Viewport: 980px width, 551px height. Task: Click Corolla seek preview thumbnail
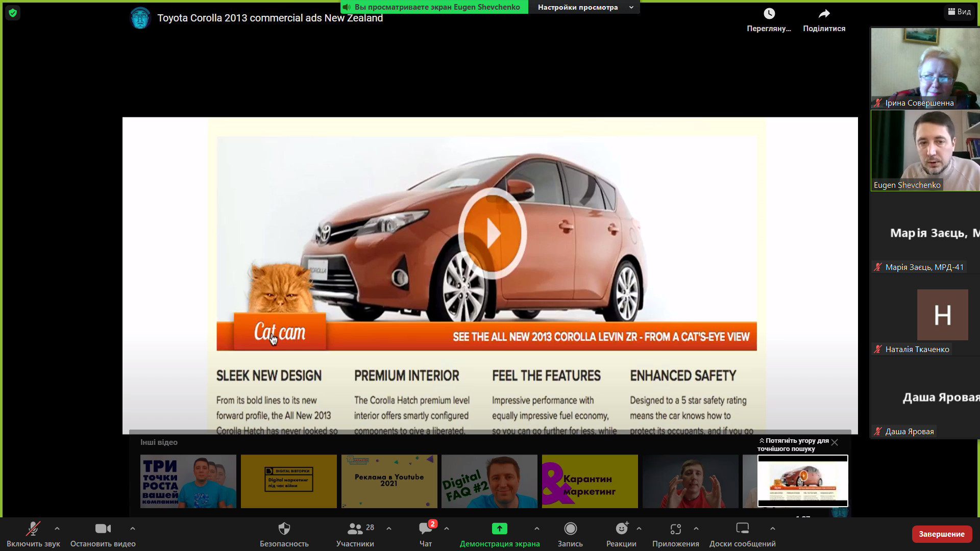click(803, 481)
